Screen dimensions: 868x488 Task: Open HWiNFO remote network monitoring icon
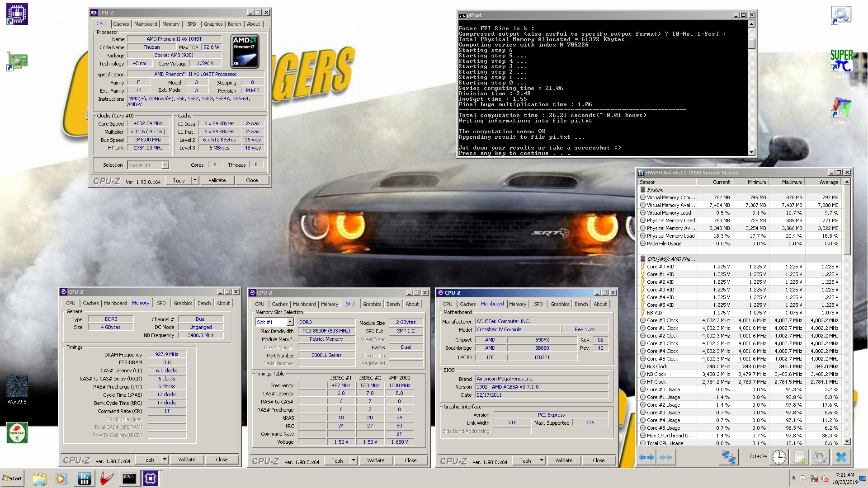point(728,457)
